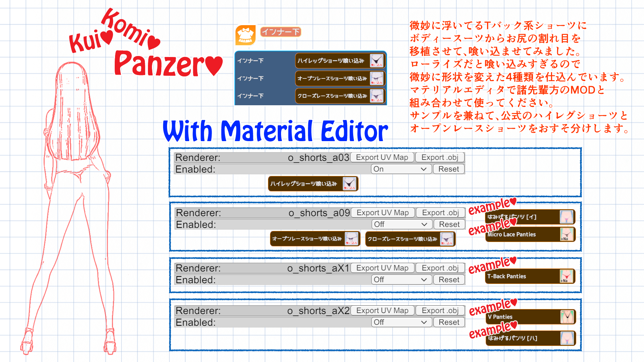Click the orange clothing category icon
This screenshot has height=362, width=644.
[245, 35]
